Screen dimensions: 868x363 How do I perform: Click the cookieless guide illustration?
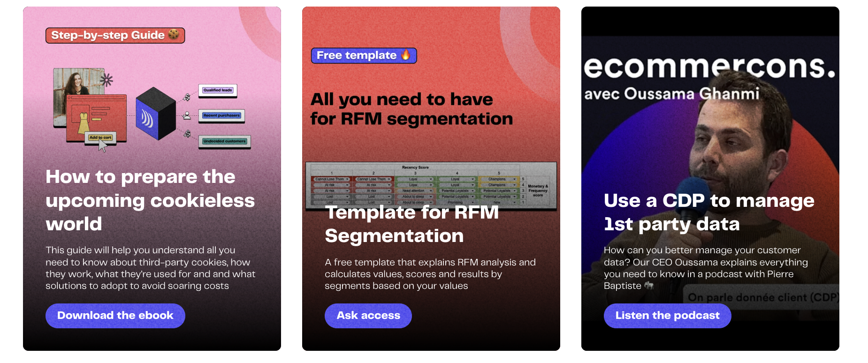pyautogui.click(x=152, y=109)
